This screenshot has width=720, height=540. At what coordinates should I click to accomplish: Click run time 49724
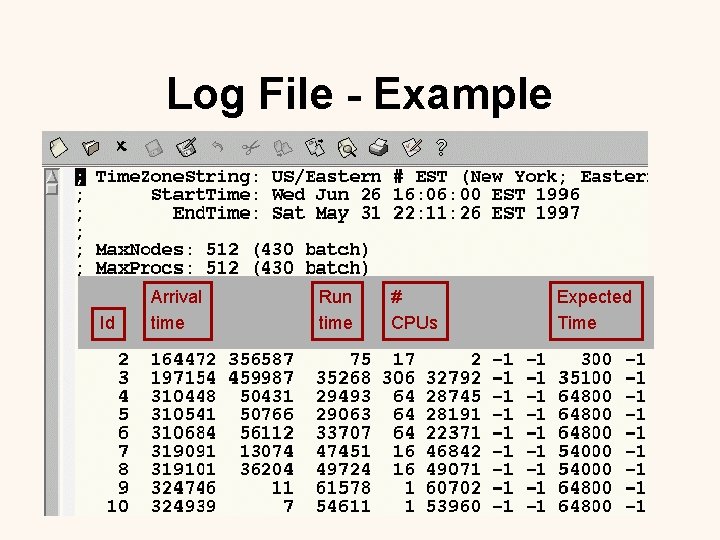(343, 469)
